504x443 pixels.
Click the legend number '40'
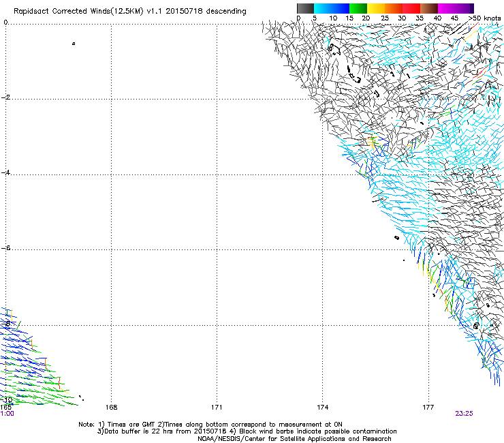coord(437,18)
